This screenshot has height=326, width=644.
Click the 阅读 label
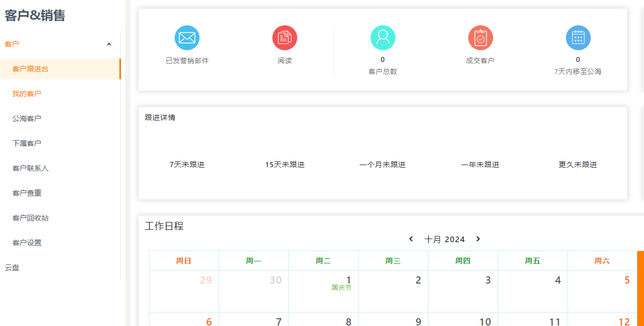pos(285,61)
